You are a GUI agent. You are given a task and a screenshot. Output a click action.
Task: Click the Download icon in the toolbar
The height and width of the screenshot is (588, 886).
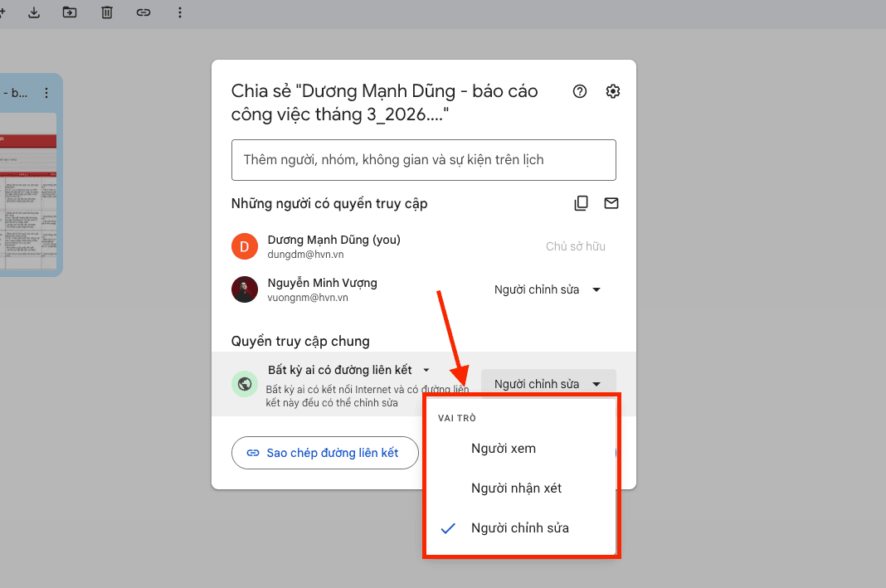33,12
